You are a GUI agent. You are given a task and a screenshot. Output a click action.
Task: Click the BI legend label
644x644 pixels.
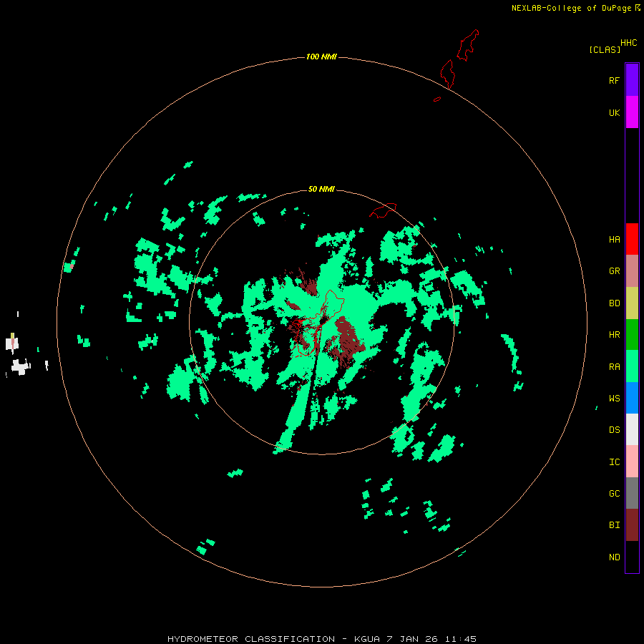(614, 525)
